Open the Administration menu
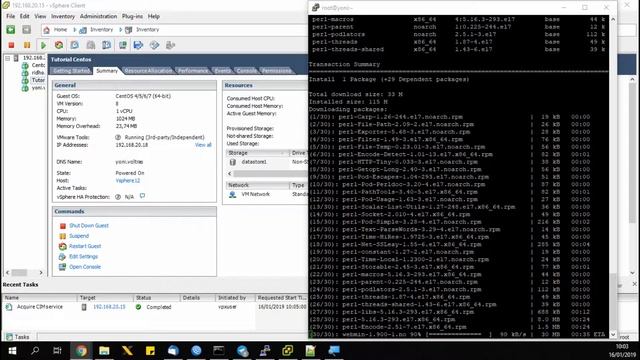This screenshot has width=640, height=360. click(98, 16)
